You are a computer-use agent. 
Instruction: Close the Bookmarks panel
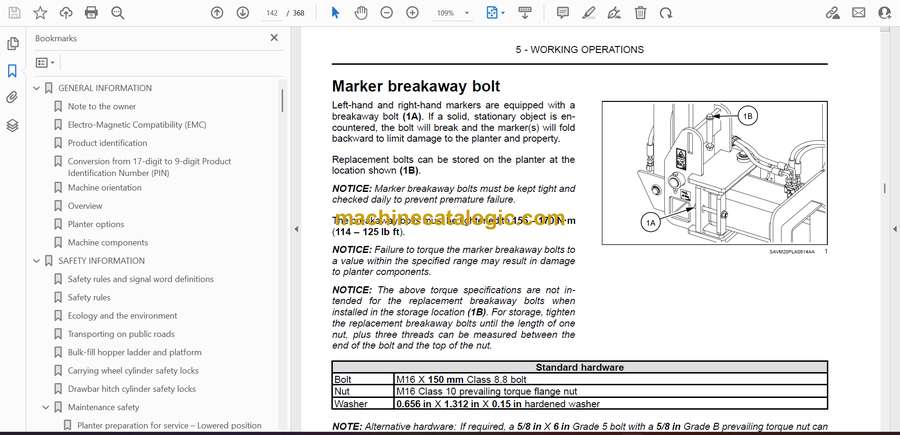click(274, 38)
